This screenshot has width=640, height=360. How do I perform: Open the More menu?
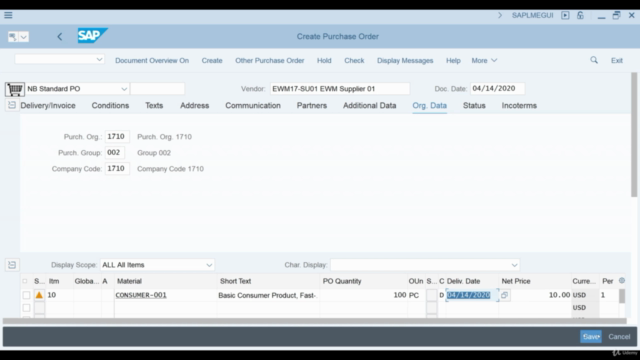(484, 60)
